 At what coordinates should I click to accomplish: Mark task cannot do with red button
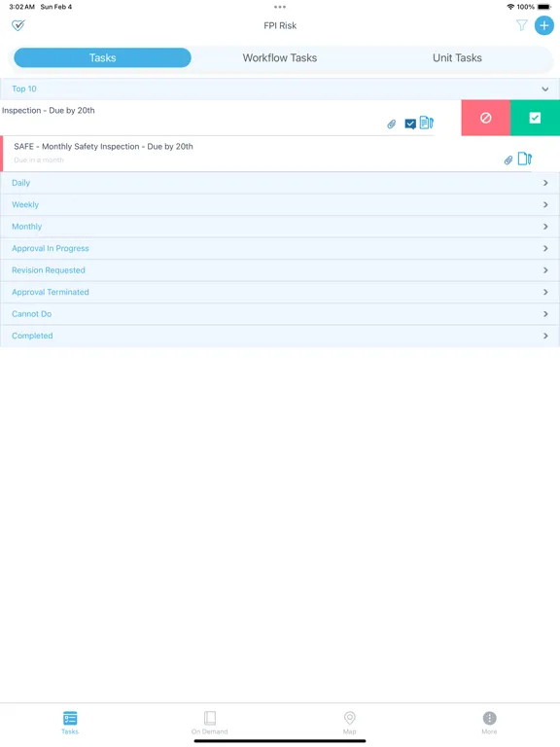coord(486,118)
